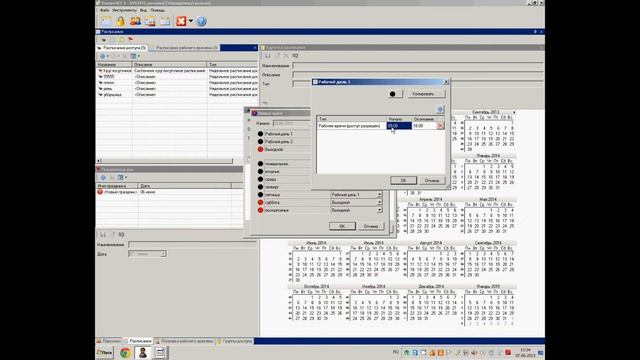The image size is (640, 360).
Task: Click the blue add icon above schedule list
Action: pyautogui.click(x=103, y=56)
